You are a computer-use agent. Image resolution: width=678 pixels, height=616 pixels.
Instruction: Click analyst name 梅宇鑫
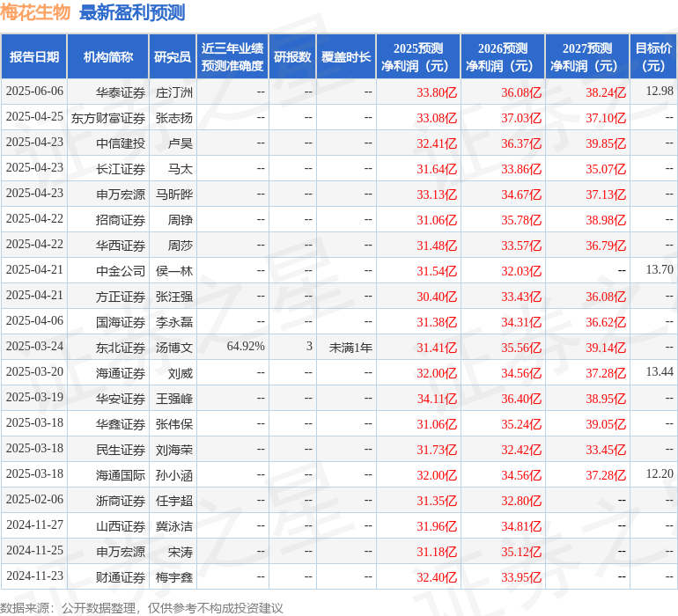click(x=173, y=577)
